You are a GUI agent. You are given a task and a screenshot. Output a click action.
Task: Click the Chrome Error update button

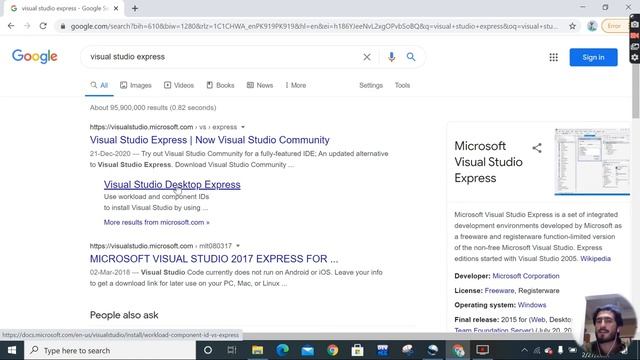(x=614, y=26)
